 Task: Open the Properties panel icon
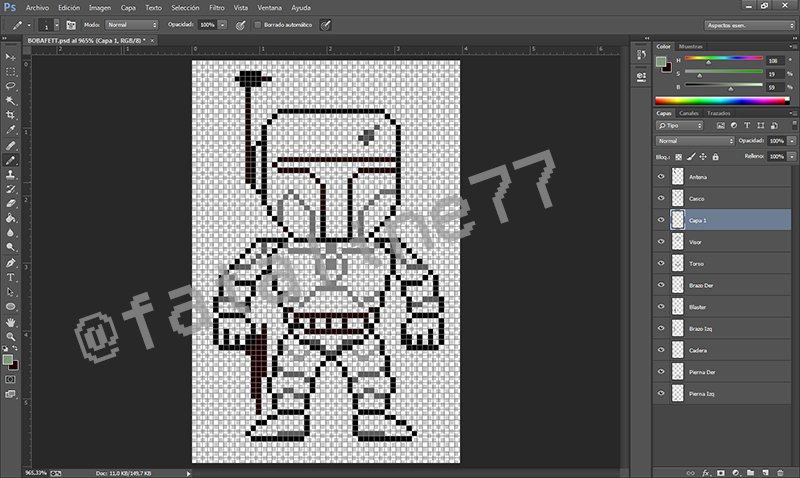[641, 77]
